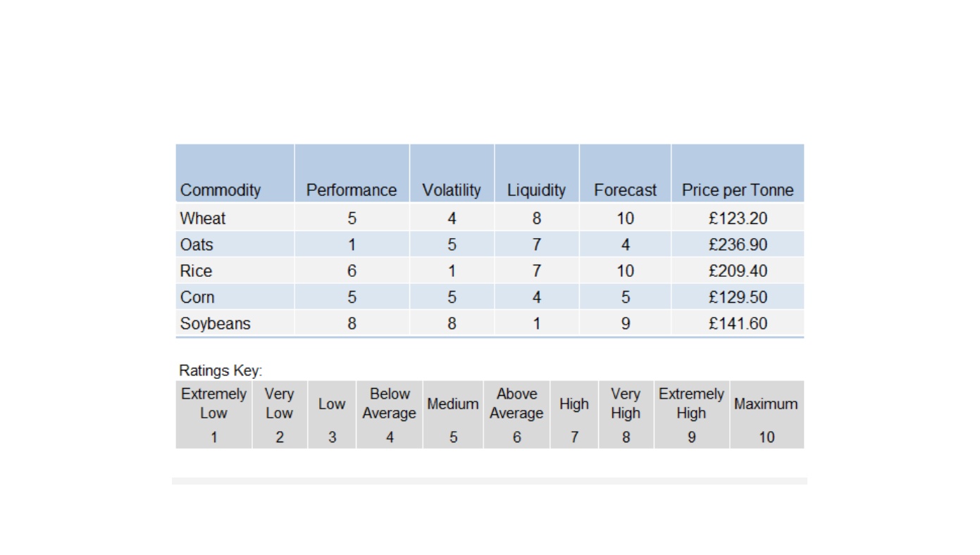Select Rice price £209.40 cell
Viewport: 980px width, 555px height.
pyautogui.click(x=738, y=271)
